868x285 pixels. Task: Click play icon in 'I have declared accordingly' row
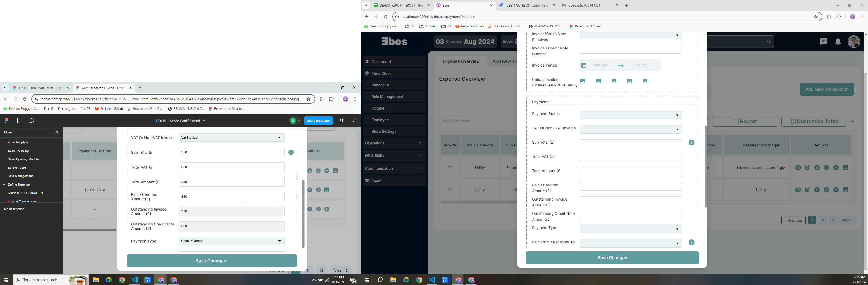point(836,168)
